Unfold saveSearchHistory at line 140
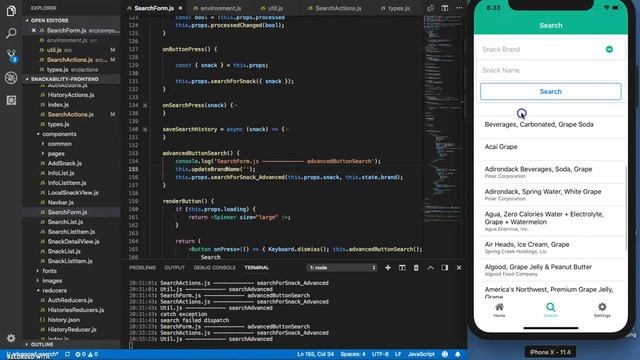 tap(145, 129)
